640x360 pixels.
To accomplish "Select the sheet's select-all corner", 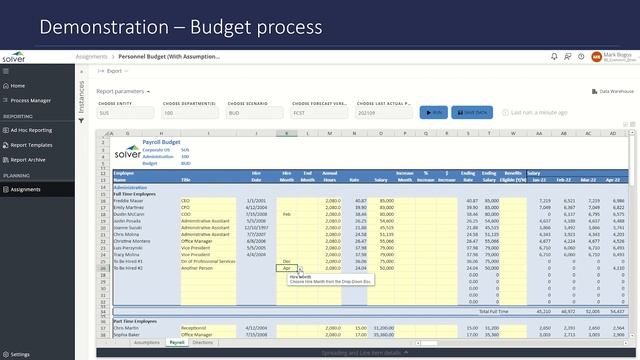I will pyautogui.click(x=104, y=133).
